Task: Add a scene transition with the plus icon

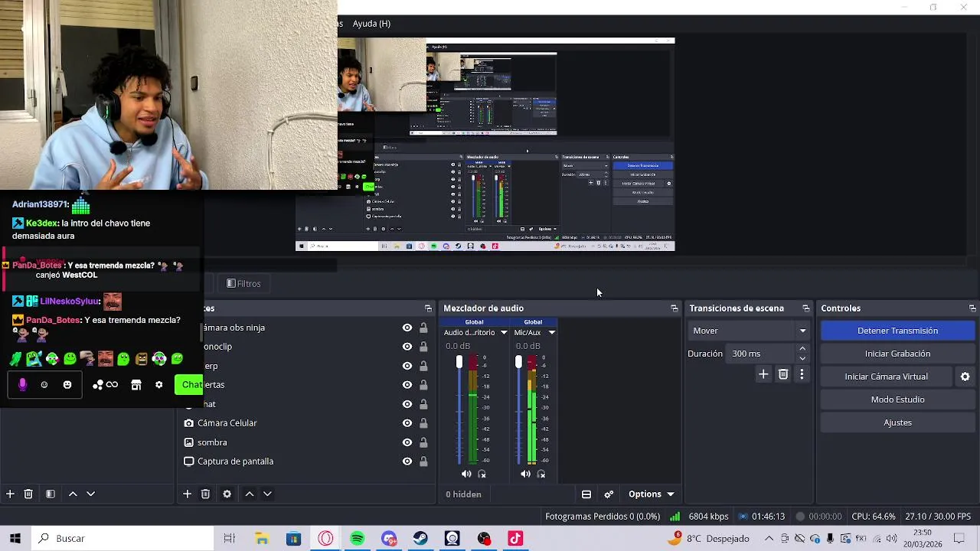Action: [x=763, y=374]
